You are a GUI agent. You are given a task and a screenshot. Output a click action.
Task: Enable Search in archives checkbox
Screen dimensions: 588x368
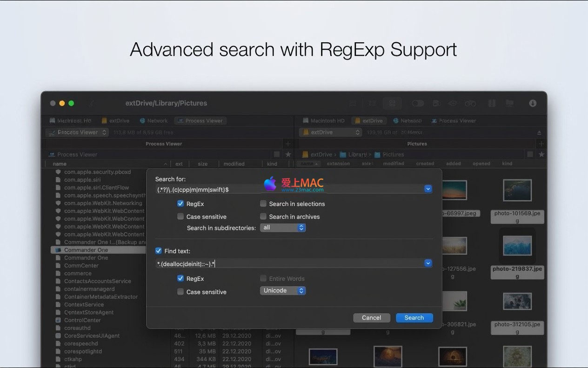point(263,217)
